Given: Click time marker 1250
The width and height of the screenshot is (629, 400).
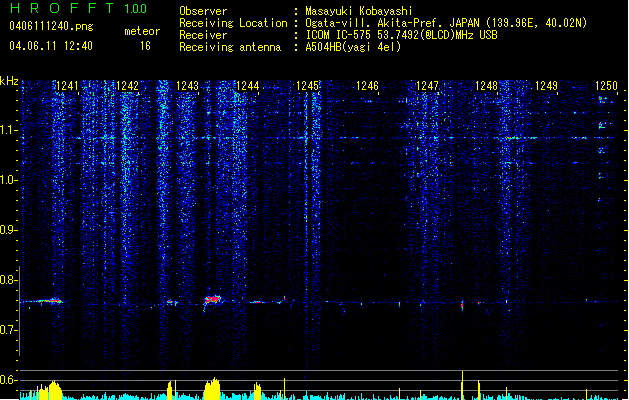Looking at the screenshot, I should [x=606, y=86].
